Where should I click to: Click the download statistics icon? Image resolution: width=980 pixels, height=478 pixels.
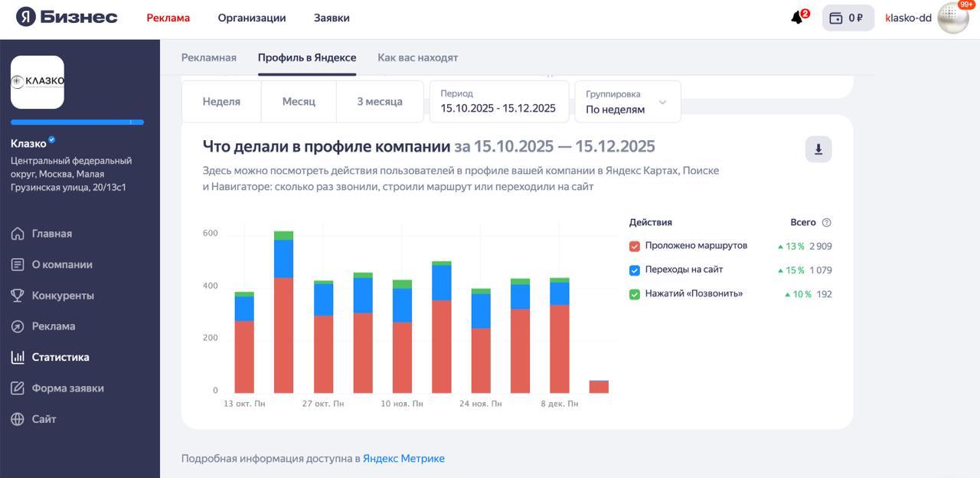click(x=818, y=149)
